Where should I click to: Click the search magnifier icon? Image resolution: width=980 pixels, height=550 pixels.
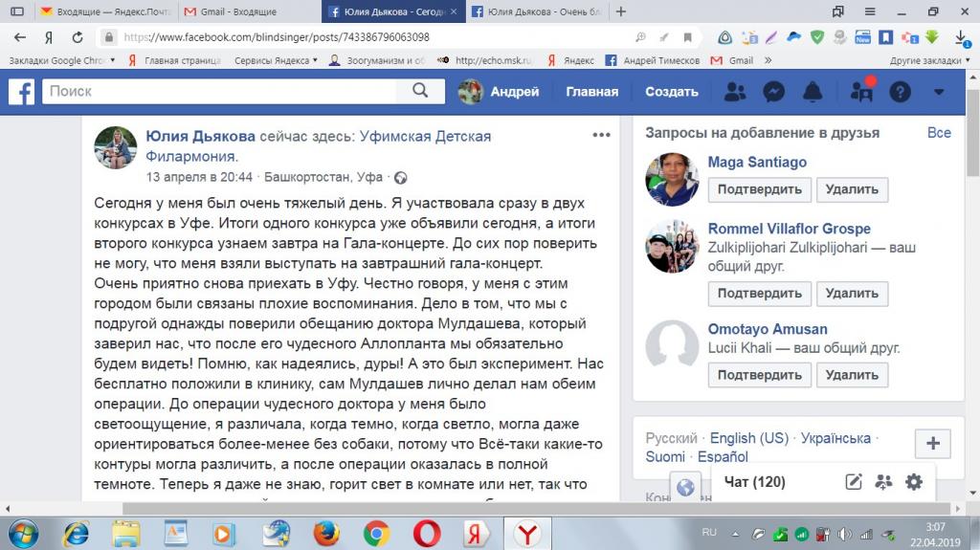click(421, 91)
